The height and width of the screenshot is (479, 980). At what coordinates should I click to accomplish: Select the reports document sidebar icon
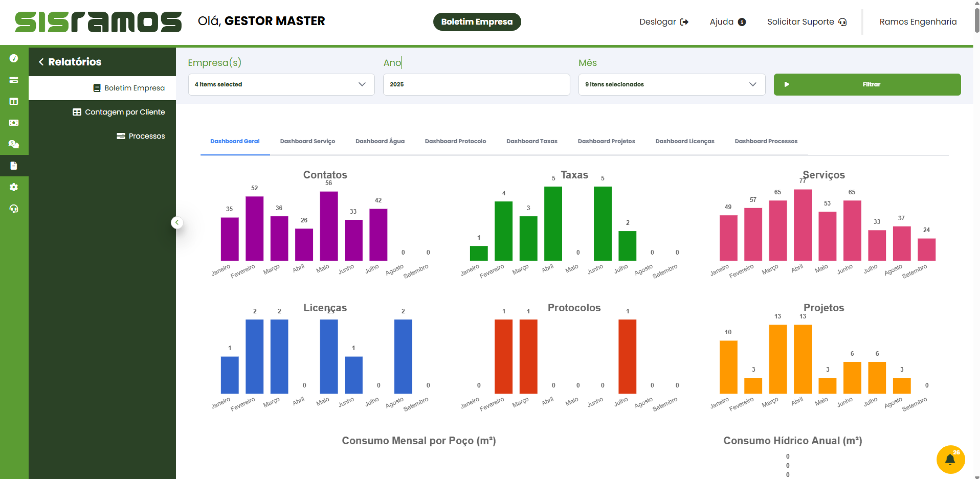point(14,165)
